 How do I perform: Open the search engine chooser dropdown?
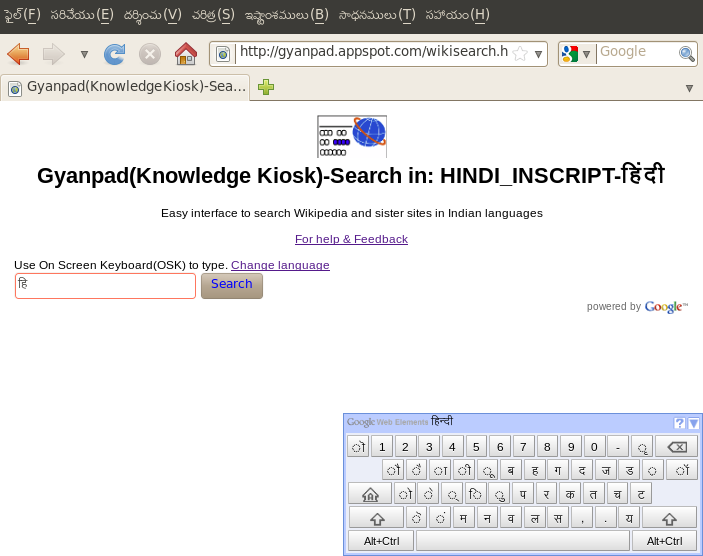point(586,54)
